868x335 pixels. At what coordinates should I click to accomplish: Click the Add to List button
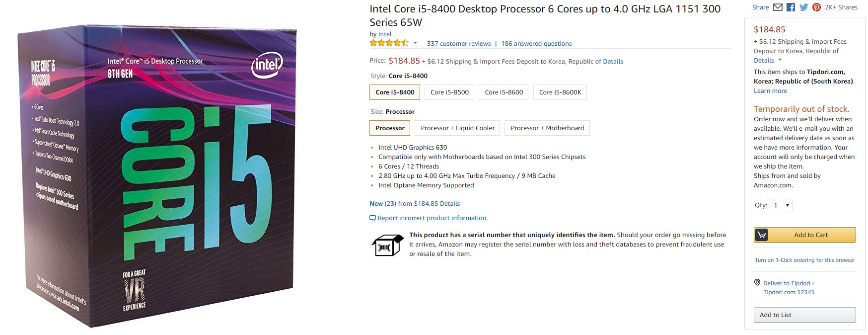(x=804, y=315)
